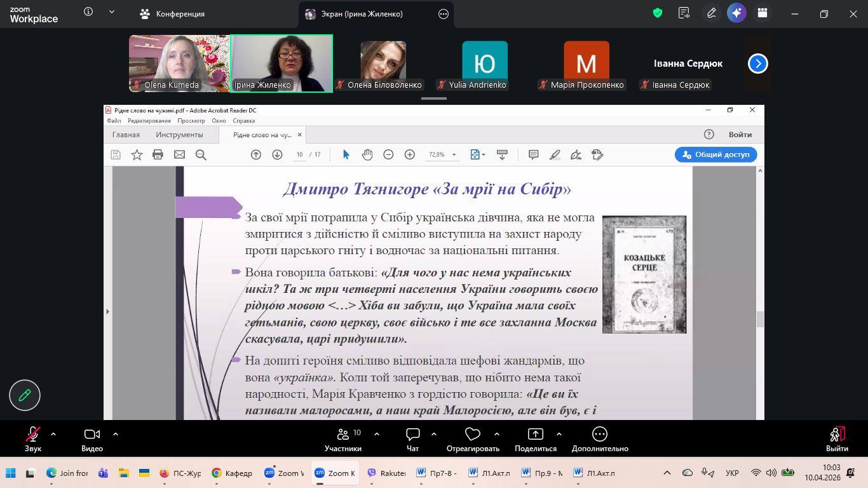
Task: Click the gallery strip resize handle bar
Action: pyautogui.click(x=434, y=98)
